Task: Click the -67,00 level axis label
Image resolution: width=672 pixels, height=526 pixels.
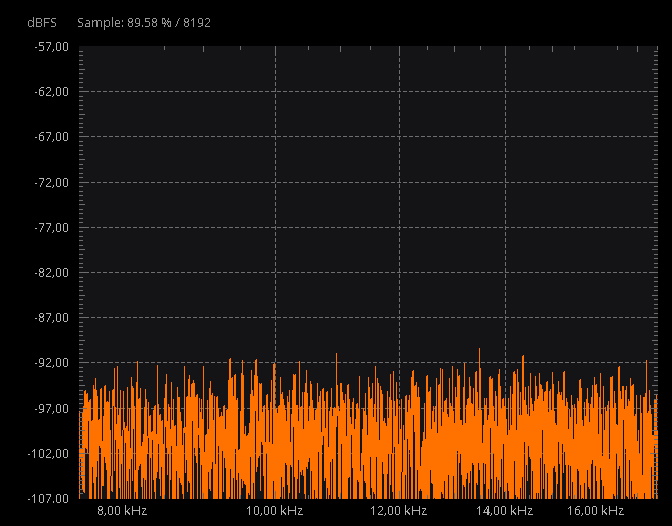Action: tap(48, 137)
